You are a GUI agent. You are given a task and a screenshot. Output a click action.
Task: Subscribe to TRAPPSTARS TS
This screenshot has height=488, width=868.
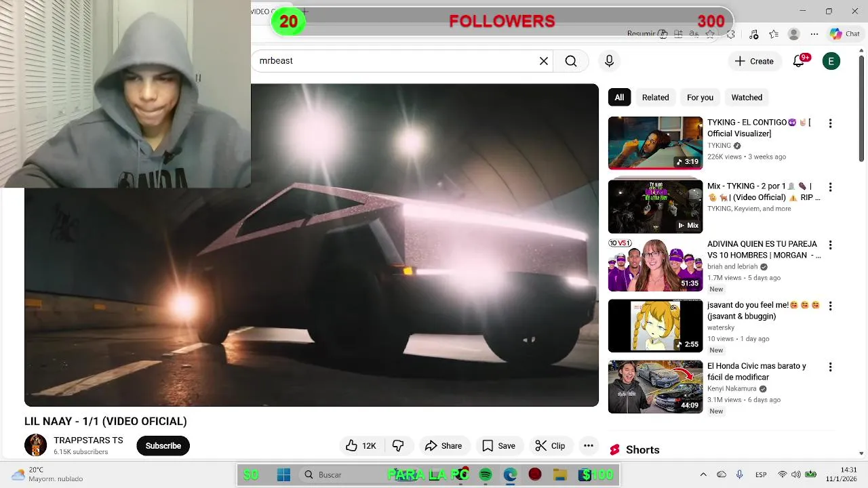(163, 445)
